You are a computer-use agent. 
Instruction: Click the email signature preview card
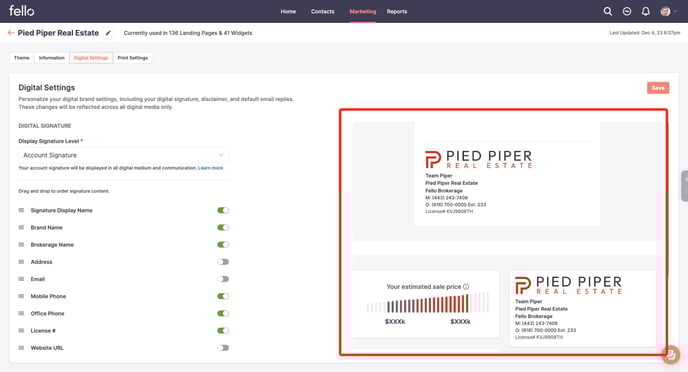pos(507,174)
